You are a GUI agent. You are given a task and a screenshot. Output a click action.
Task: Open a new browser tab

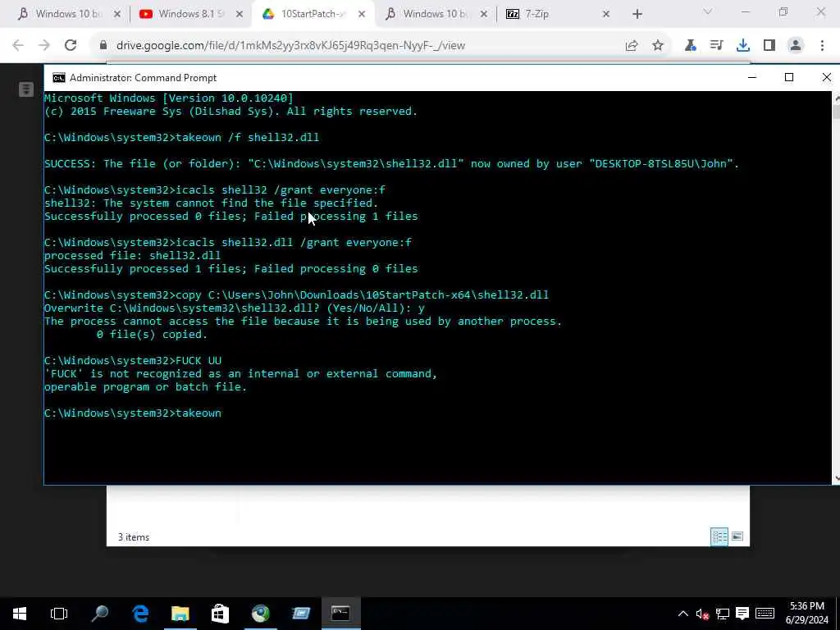click(637, 14)
